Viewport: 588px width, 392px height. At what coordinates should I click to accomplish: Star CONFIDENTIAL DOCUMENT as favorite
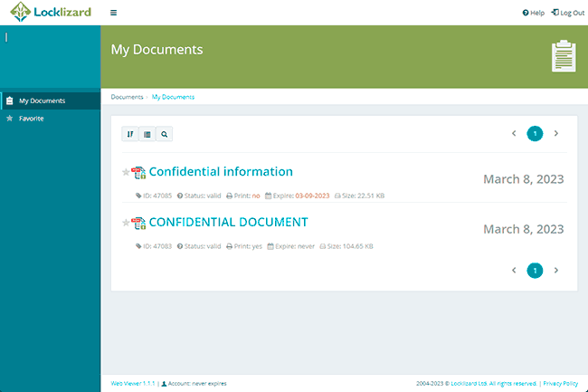click(126, 223)
